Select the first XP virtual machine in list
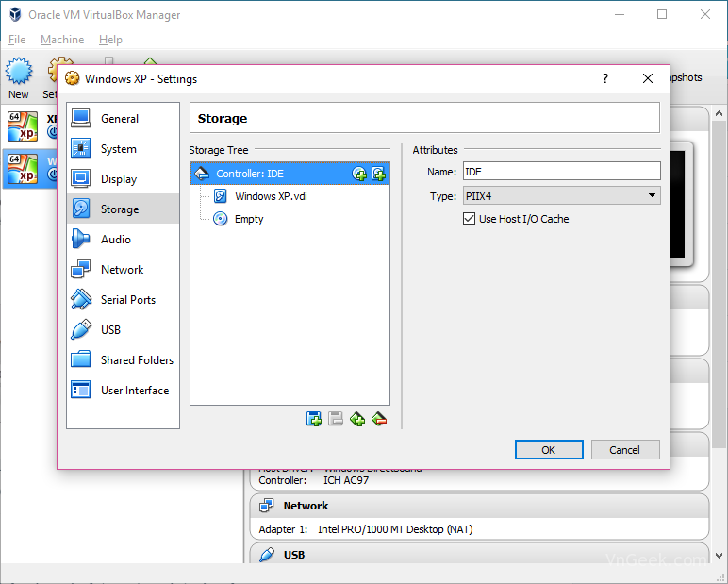 tap(30, 126)
